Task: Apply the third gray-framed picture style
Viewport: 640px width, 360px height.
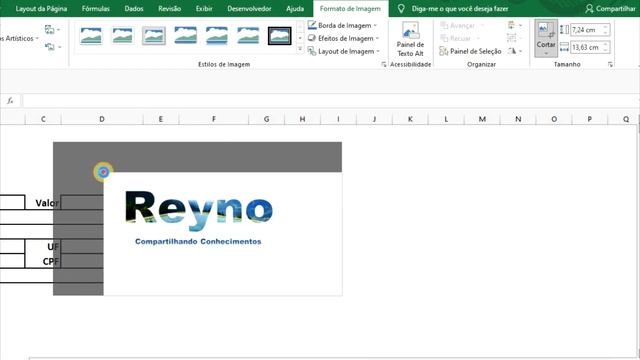Action: (x=154, y=36)
